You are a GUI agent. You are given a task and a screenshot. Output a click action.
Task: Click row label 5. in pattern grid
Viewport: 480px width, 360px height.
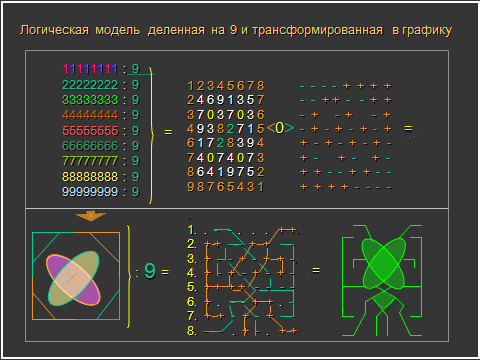point(192,287)
